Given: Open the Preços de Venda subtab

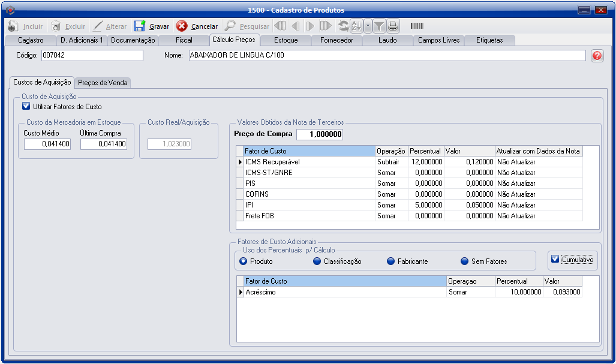Looking at the screenshot, I should click(103, 83).
